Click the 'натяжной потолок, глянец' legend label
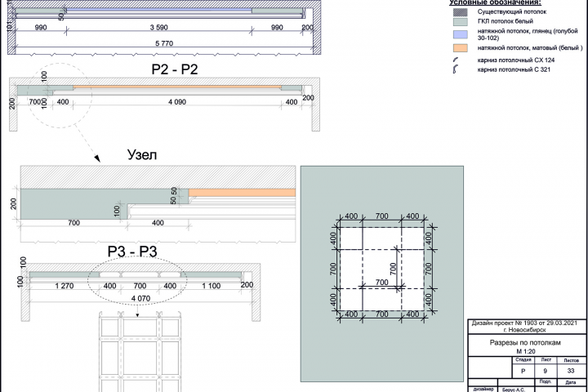The image size is (588, 392). tap(528, 34)
